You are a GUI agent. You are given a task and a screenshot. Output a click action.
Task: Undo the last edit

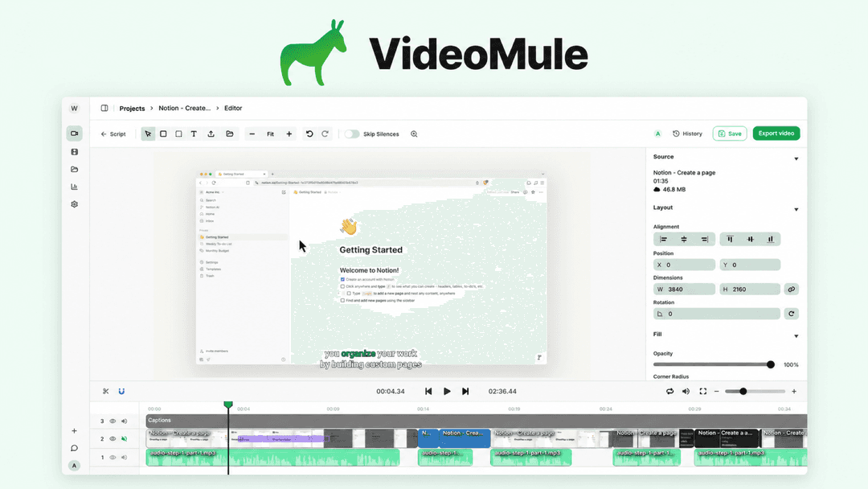click(x=309, y=134)
